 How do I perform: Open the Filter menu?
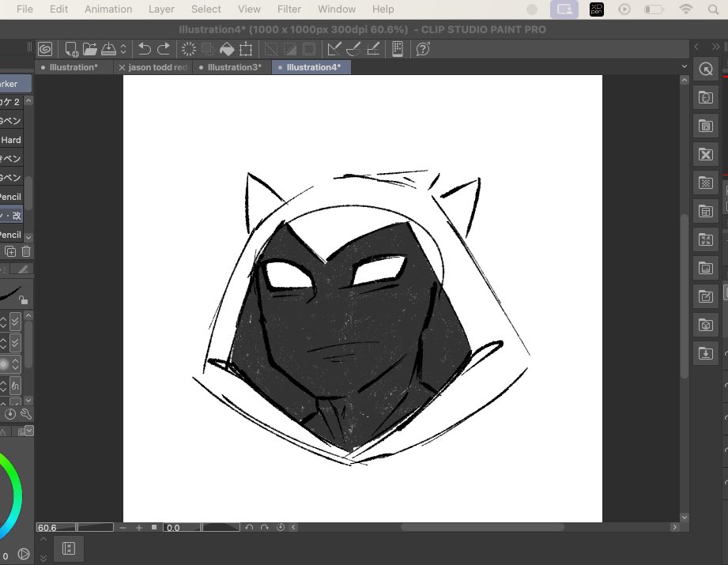[x=289, y=9]
